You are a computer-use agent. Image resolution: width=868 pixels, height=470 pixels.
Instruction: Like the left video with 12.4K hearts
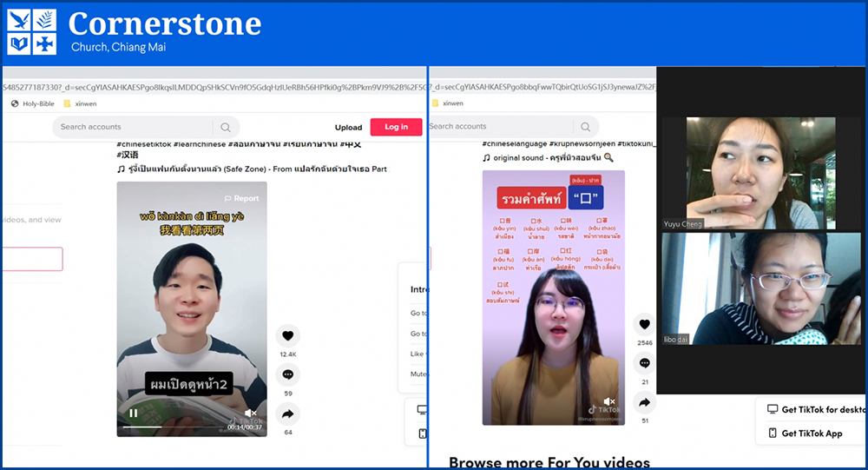click(x=288, y=335)
